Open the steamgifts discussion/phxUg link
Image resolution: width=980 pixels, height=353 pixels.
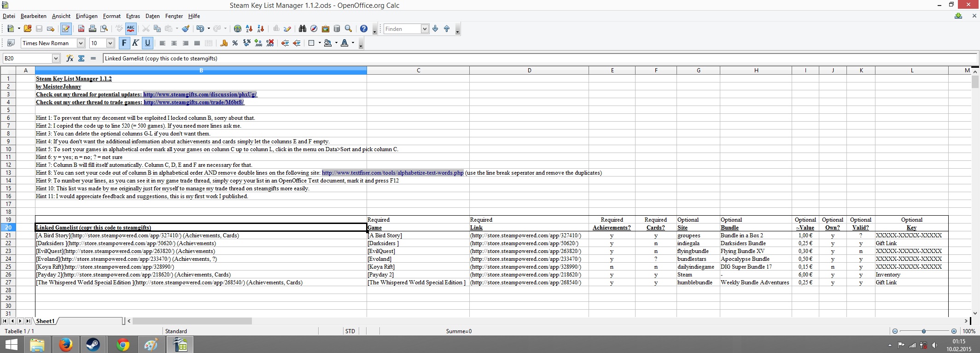point(200,94)
